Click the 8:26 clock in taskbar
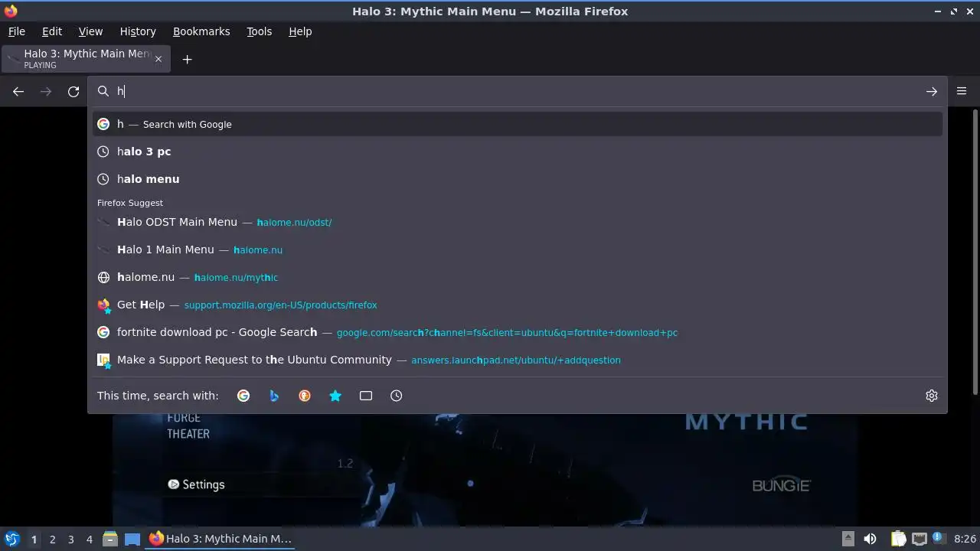 965,539
